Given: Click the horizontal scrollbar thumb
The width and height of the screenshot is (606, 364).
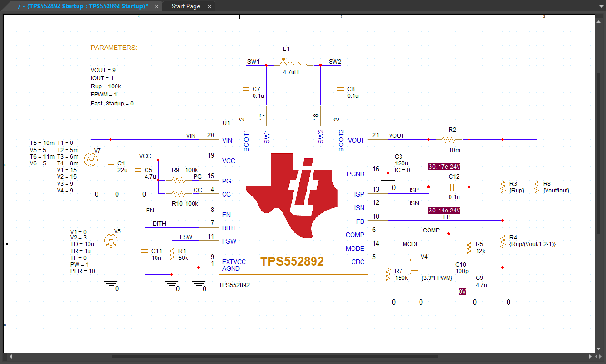Looking at the screenshot, I should click(275, 356).
